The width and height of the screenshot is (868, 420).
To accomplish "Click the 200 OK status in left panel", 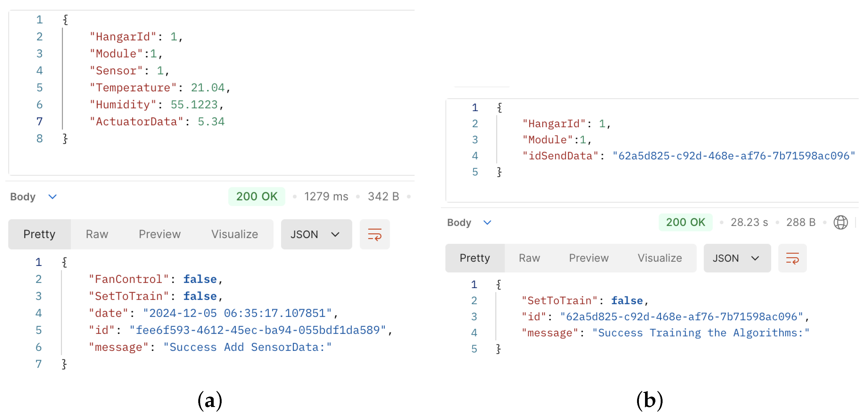I will pyautogui.click(x=256, y=196).
